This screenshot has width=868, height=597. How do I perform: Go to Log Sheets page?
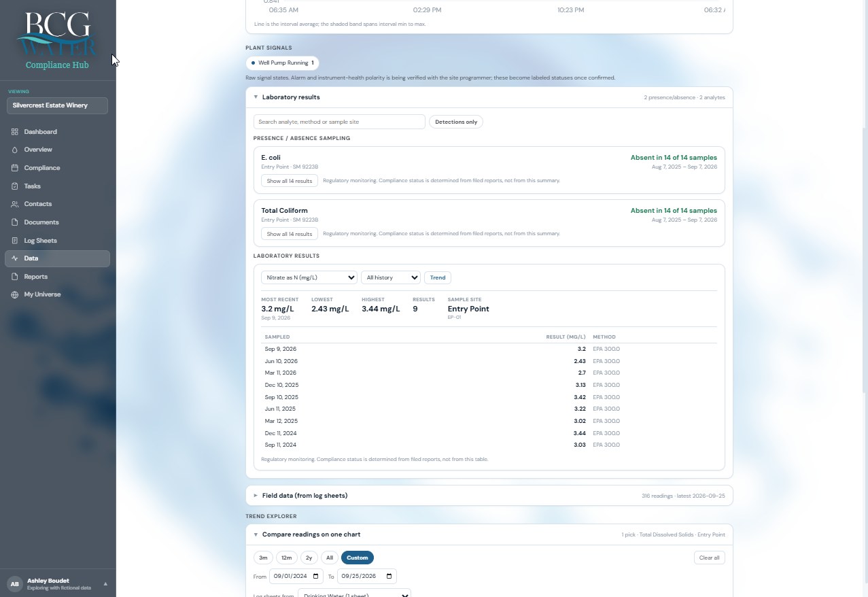click(57, 241)
